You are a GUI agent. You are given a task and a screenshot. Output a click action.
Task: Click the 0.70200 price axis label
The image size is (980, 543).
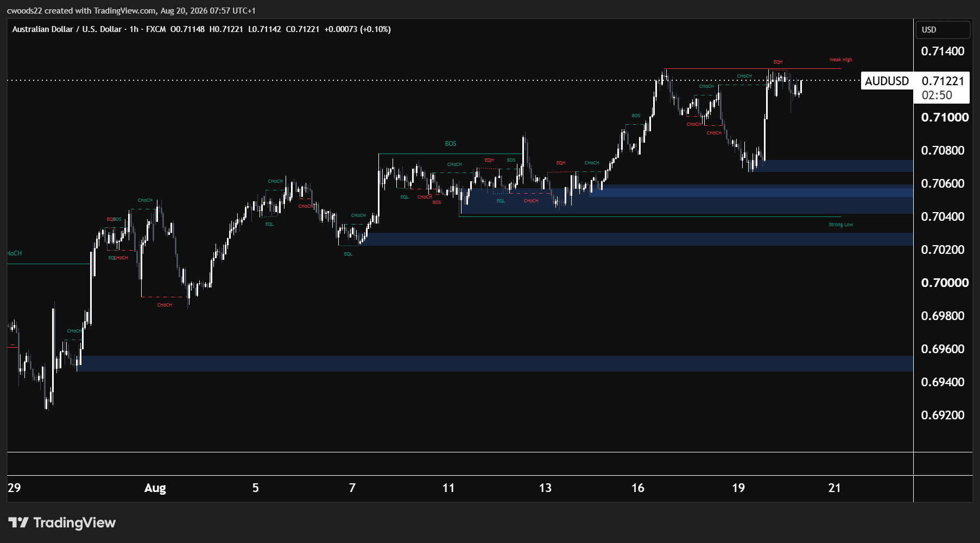tap(943, 250)
